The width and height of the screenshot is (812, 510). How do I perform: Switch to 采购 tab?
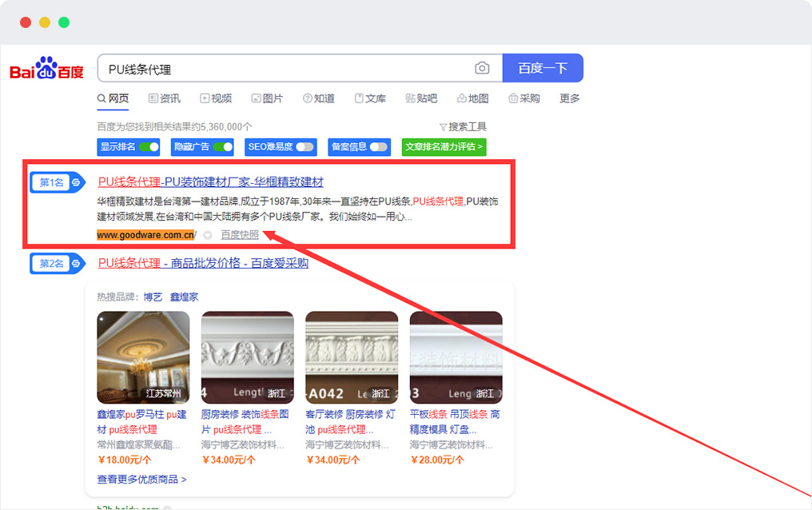click(x=524, y=98)
